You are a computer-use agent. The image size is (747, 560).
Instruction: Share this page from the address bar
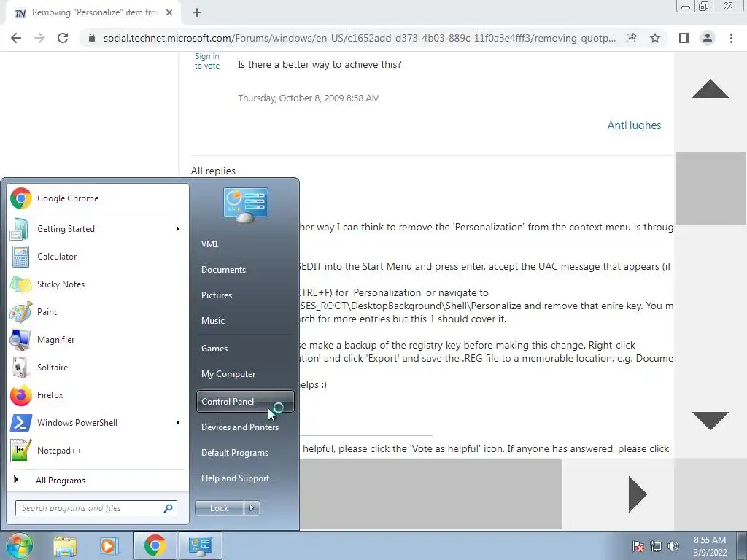[632, 38]
